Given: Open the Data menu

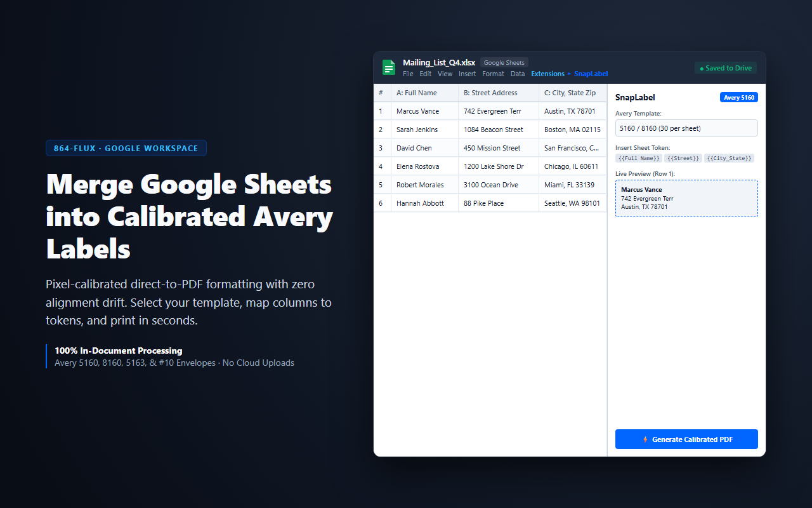Looking at the screenshot, I should pyautogui.click(x=518, y=74).
